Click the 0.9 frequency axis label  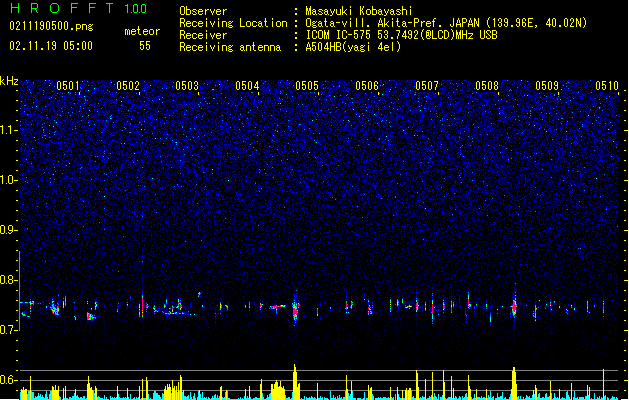pyautogui.click(x=8, y=230)
